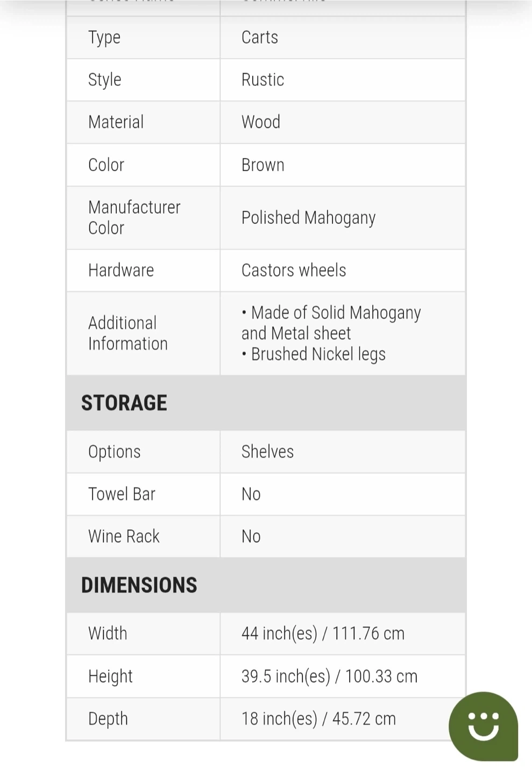532x775 pixels.
Task: Click the Made of Solid Mahogany text
Action: click(x=336, y=313)
